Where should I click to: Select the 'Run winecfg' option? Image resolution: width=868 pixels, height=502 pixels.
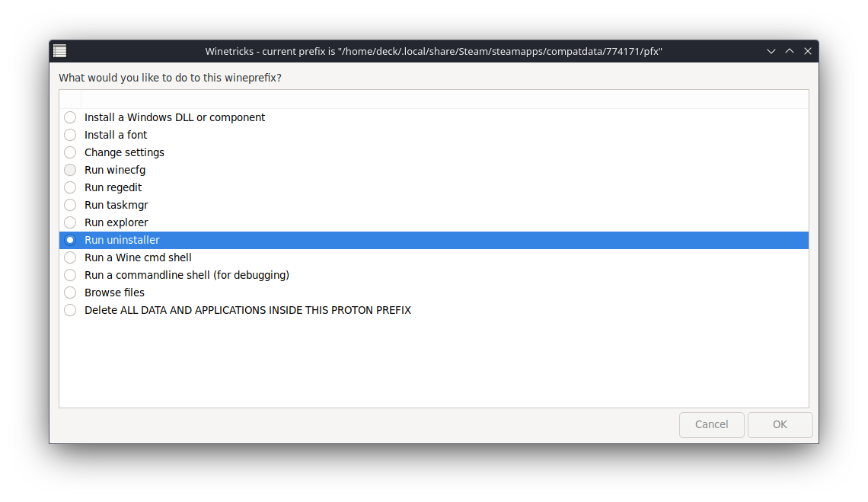click(70, 170)
